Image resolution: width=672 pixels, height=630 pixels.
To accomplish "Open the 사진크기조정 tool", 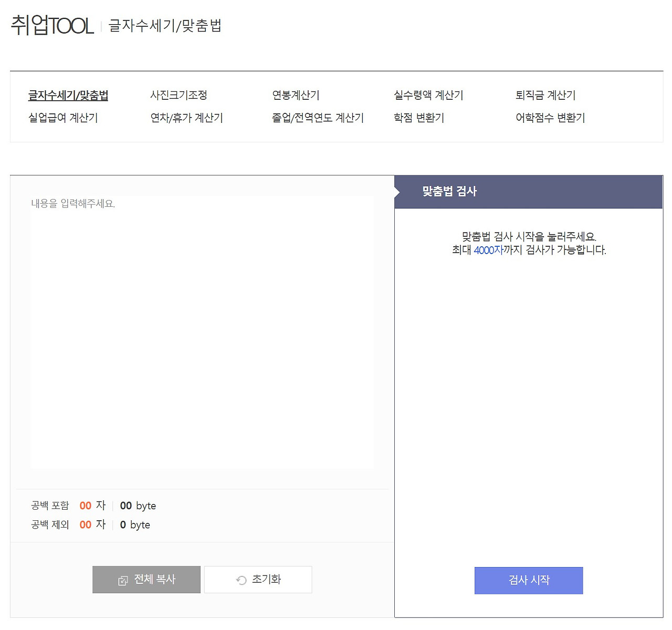I will (179, 95).
